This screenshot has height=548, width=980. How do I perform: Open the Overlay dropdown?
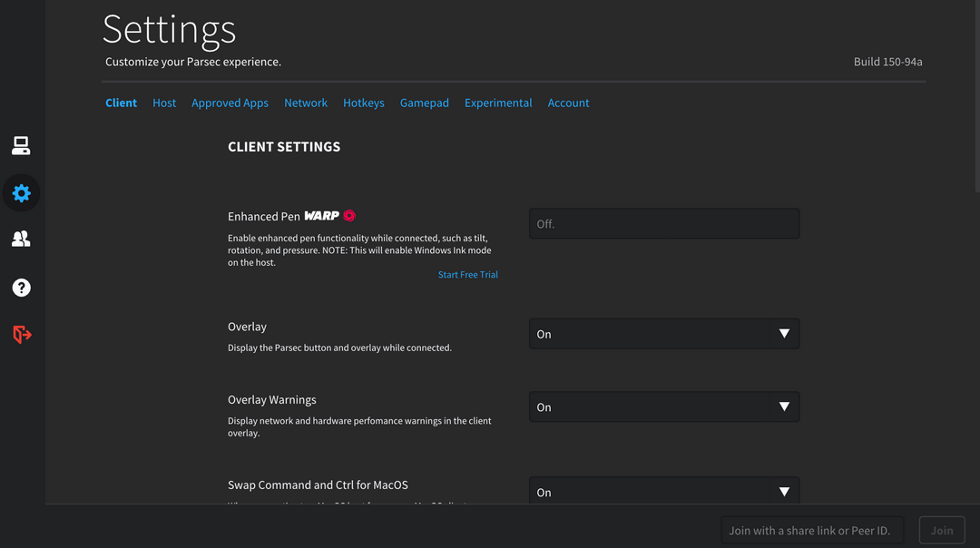tap(664, 334)
